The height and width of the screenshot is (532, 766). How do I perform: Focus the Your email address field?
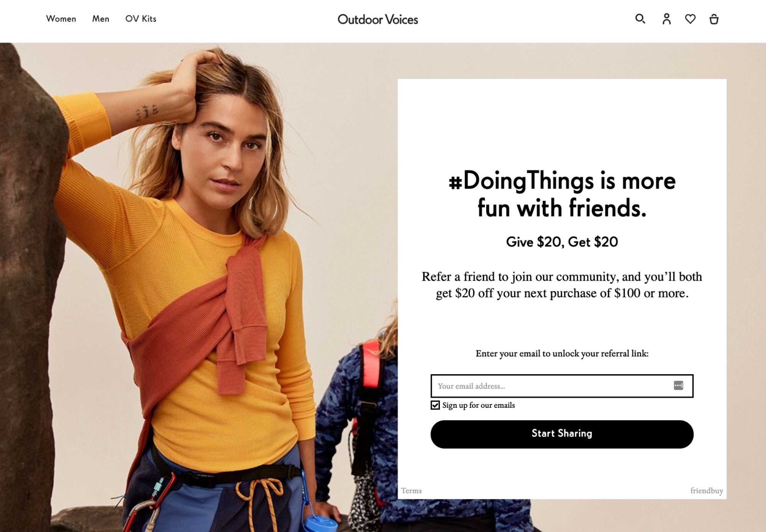click(x=562, y=386)
